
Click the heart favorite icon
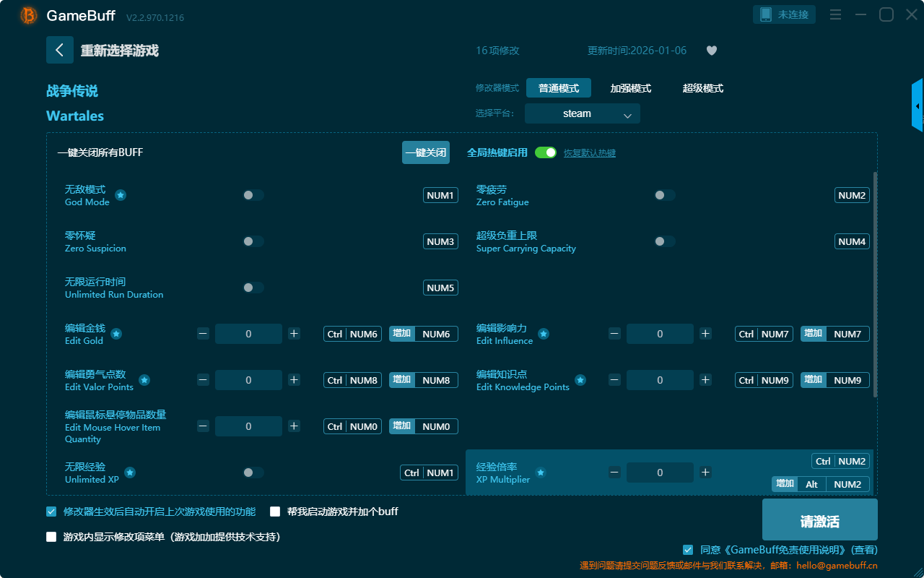[711, 51]
